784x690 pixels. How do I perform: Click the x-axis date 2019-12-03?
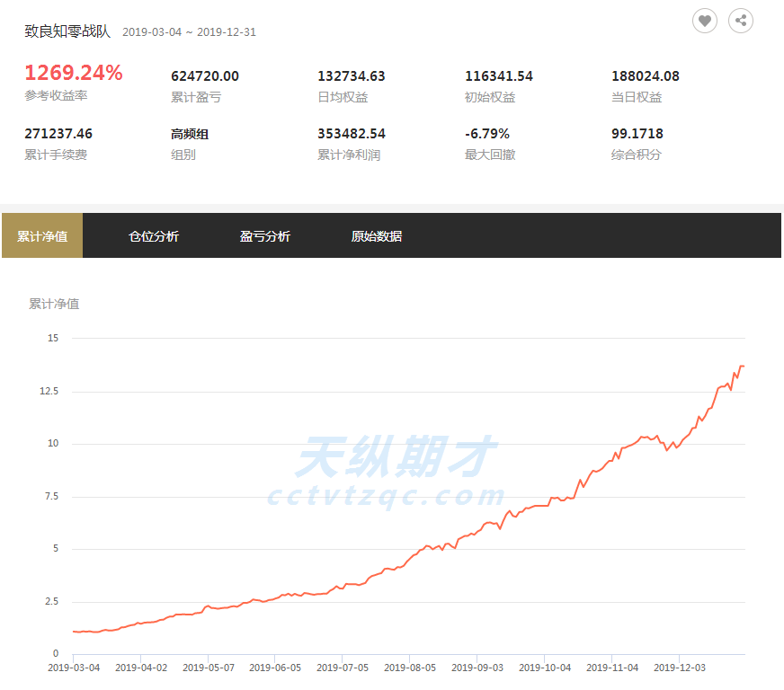[680, 668]
